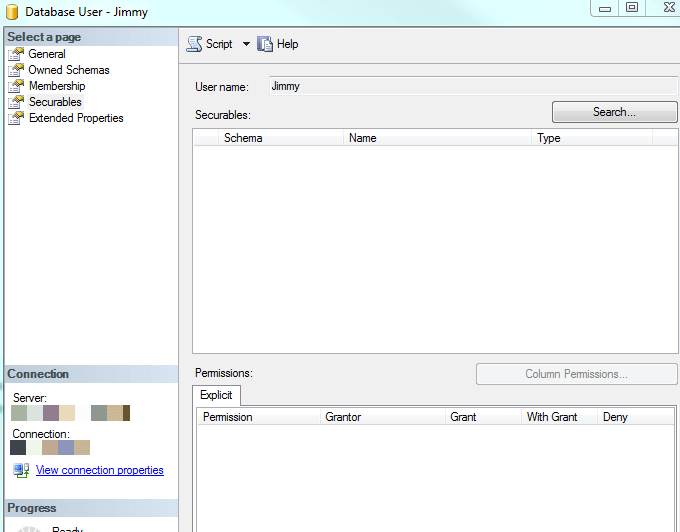Expand the Script dropdown arrow
Image resolution: width=680 pixels, height=532 pixels.
point(246,44)
